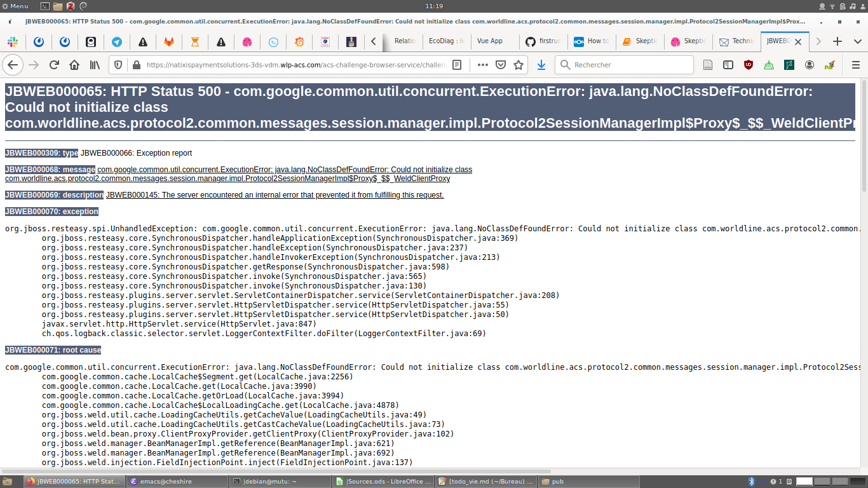Image resolution: width=868 pixels, height=488 pixels.
Task: Open the PDF wizard extension
Action: click(x=830, y=65)
